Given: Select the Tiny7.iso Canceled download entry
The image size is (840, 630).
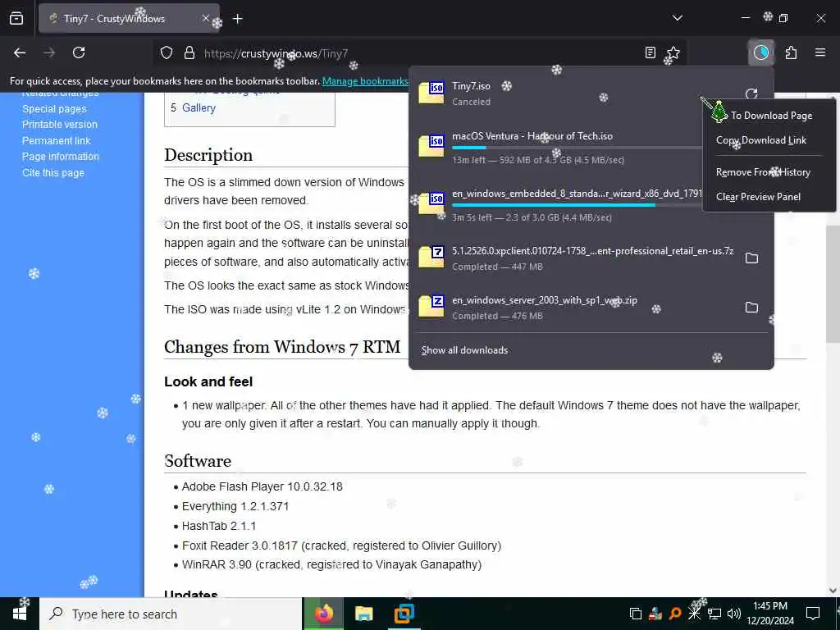Looking at the screenshot, I should coord(576,94).
